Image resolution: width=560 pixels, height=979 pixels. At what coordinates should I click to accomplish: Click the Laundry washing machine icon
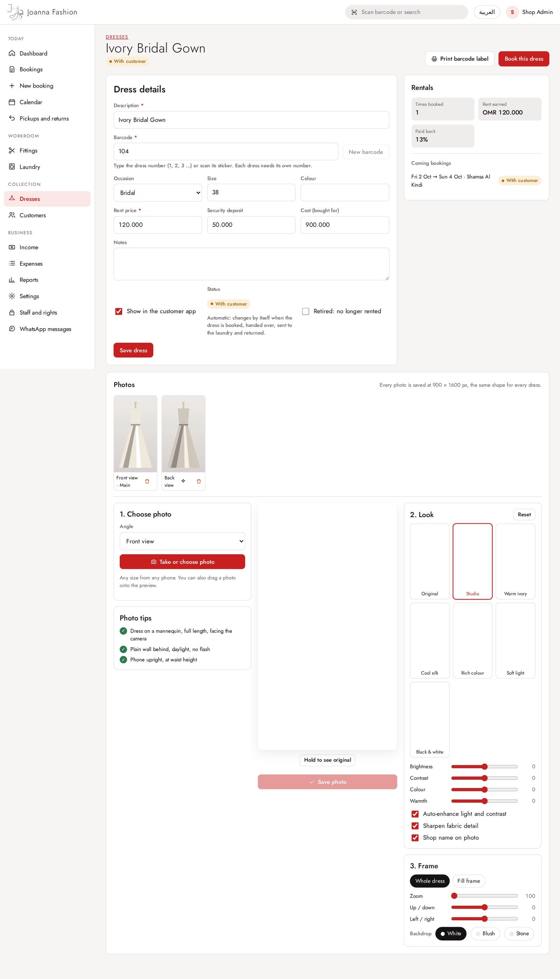(x=12, y=167)
